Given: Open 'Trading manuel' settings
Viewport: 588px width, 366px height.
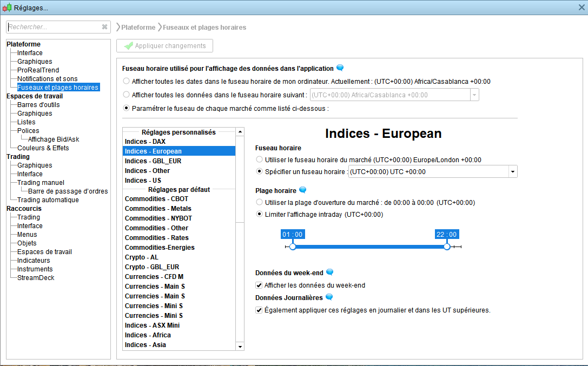Looking at the screenshot, I should tap(41, 182).
